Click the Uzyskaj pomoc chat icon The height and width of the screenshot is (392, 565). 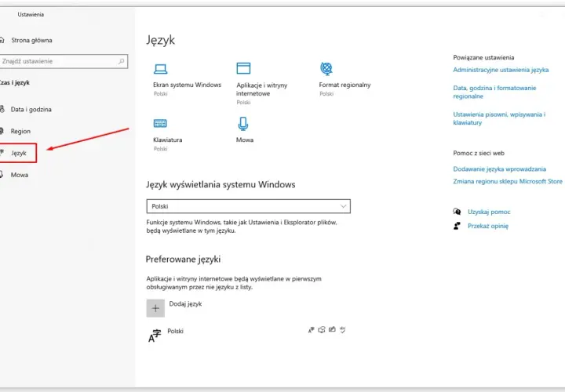coord(457,212)
